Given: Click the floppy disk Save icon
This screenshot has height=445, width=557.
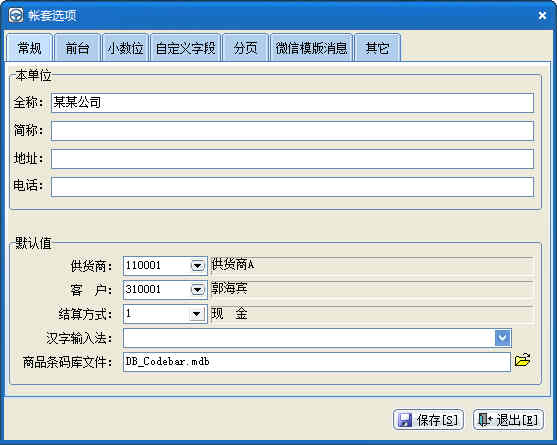Looking at the screenshot, I should tap(405, 420).
